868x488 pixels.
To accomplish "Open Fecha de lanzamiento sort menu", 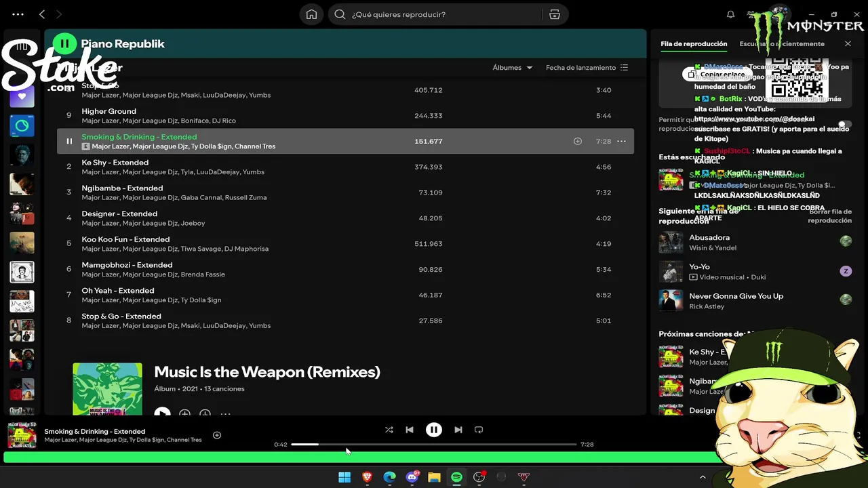I will click(x=587, y=68).
